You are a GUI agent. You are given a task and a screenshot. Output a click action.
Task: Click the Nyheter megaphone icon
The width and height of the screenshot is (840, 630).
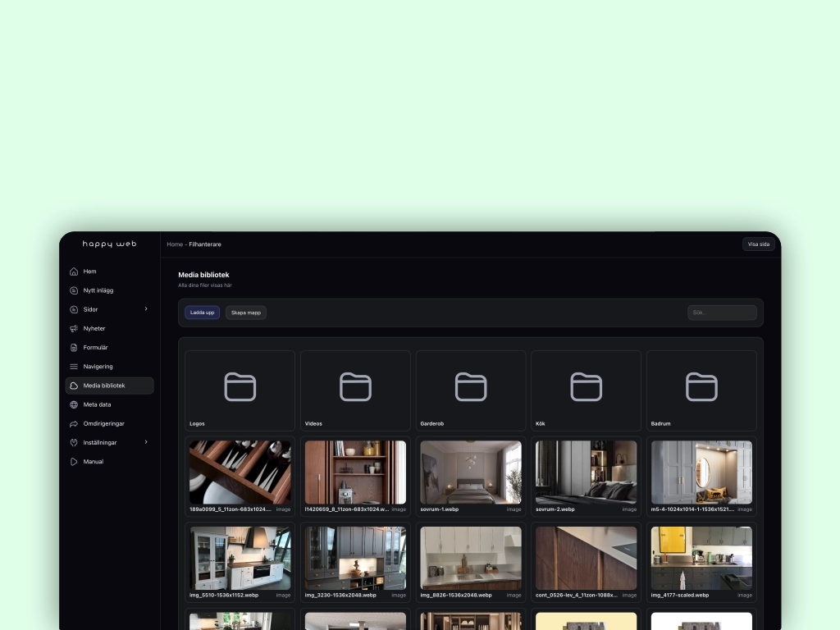point(74,328)
